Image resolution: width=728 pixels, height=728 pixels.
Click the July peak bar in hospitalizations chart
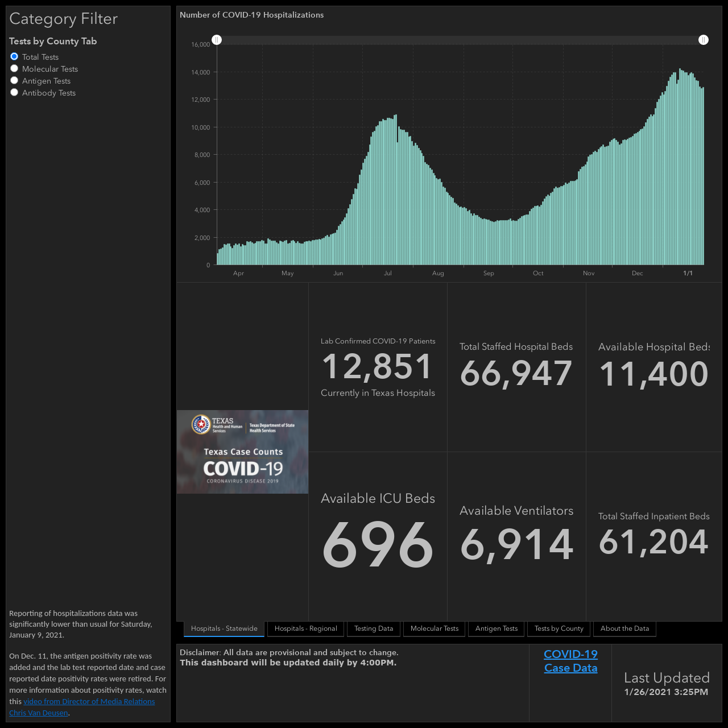point(395,189)
